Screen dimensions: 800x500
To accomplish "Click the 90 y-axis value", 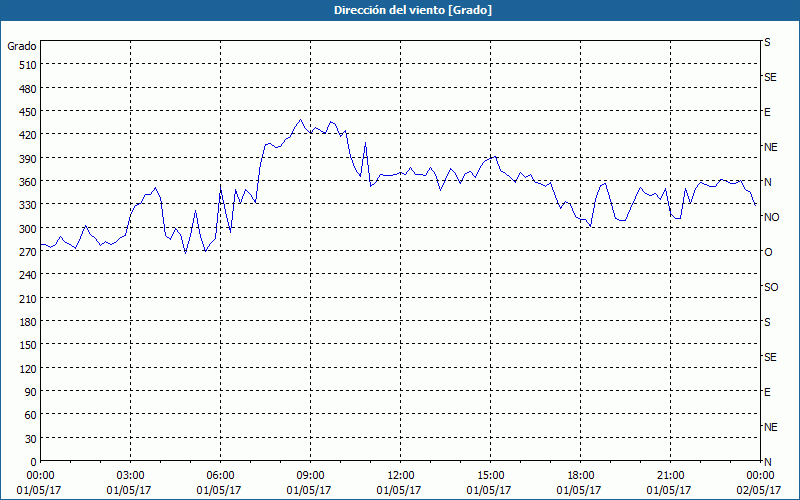I will (x=31, y=392).
